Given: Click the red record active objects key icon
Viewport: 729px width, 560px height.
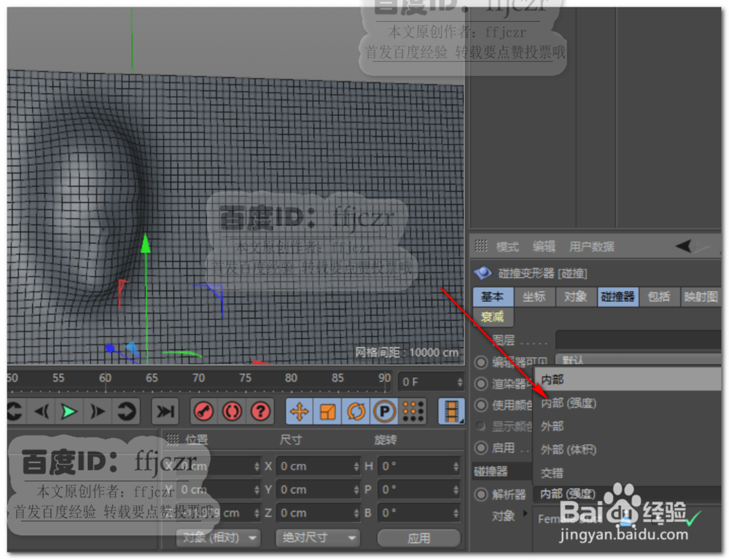Looking at the screenshot, I should [x=203, y=412].
